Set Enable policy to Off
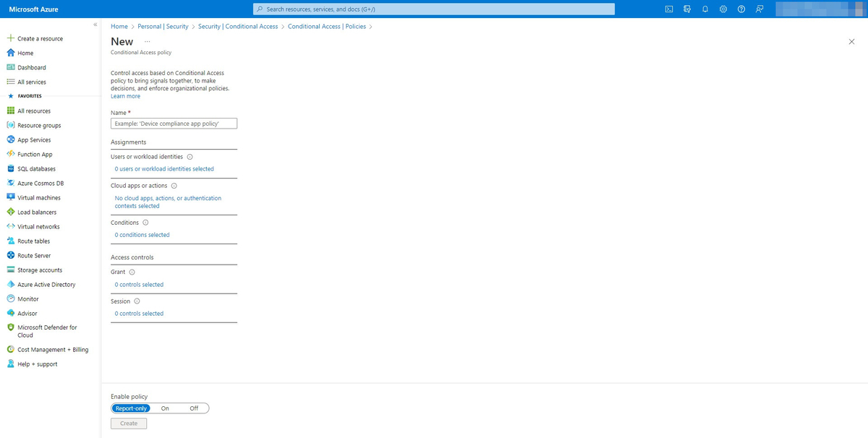This screenshot has width=868, height=438. (x=194, y=408)
